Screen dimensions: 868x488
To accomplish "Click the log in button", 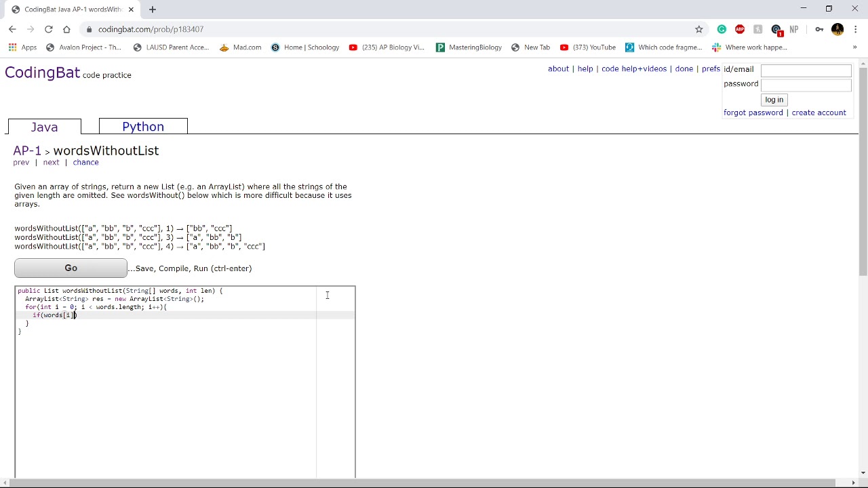I will 774,100.
